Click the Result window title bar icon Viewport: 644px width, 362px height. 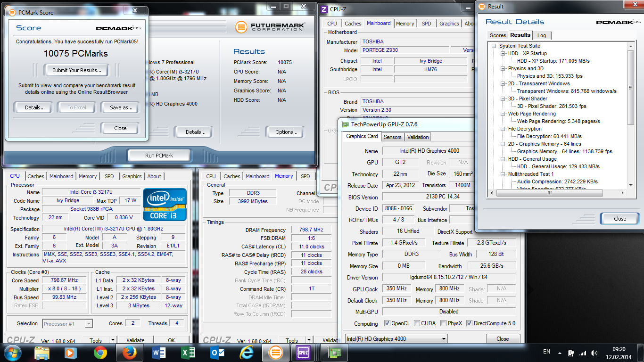[x=481, y=7]
